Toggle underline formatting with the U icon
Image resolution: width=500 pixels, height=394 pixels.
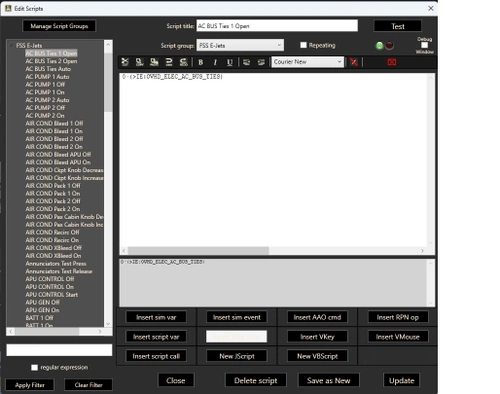(230, 62)
